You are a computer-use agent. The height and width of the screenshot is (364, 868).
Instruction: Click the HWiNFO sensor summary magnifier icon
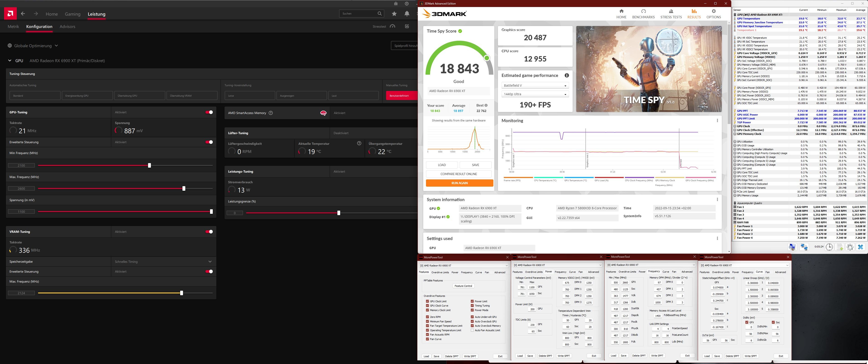(792, 247)
